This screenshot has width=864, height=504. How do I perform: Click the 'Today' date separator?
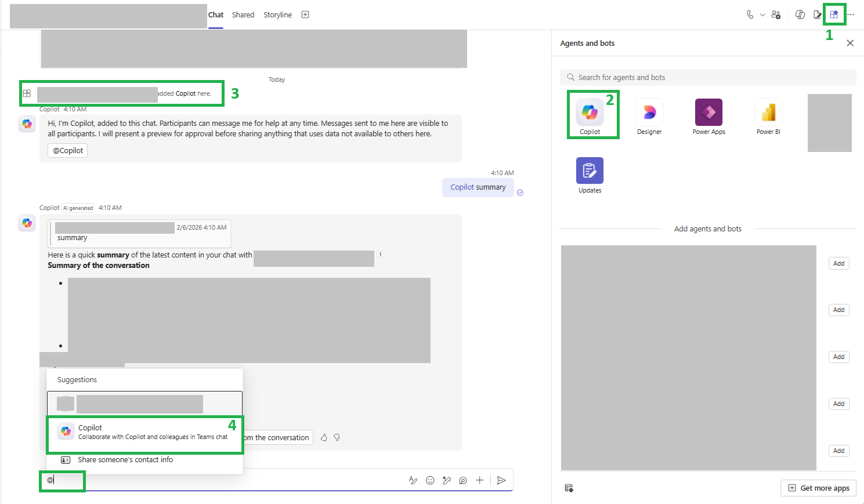click(x=277, y=79)
